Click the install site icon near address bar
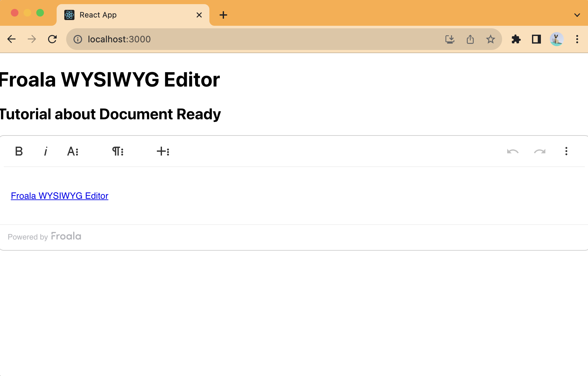The height and width of the screenshot is (376, 588). pos(450,39)
